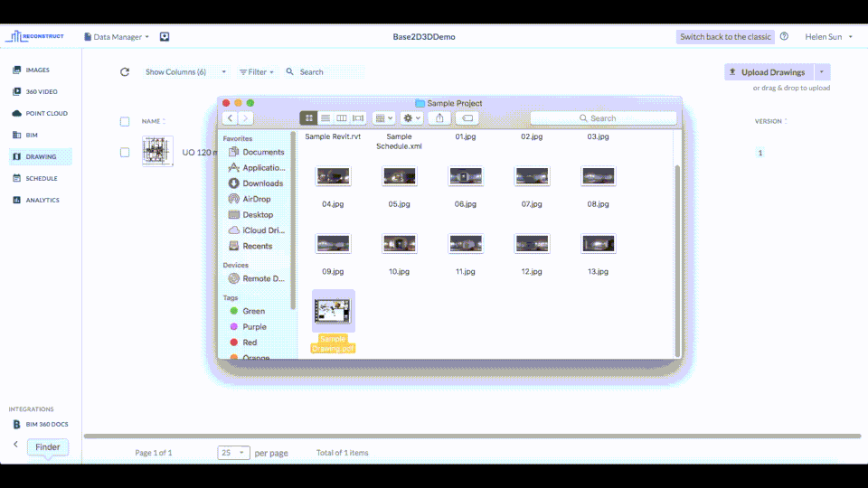
Task: Collapse the left sidebar with arrow
Action: pyautogui.click(x=15, y=444)
